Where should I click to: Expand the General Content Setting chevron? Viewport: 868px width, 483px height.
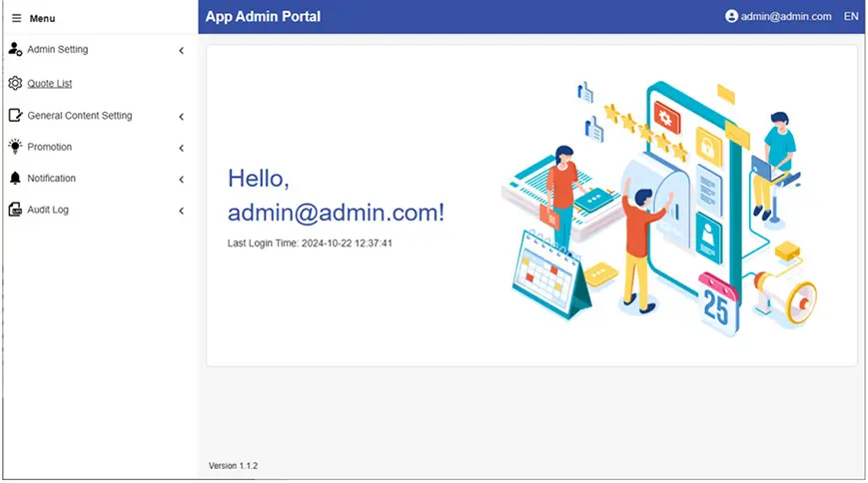pos(181,117)
